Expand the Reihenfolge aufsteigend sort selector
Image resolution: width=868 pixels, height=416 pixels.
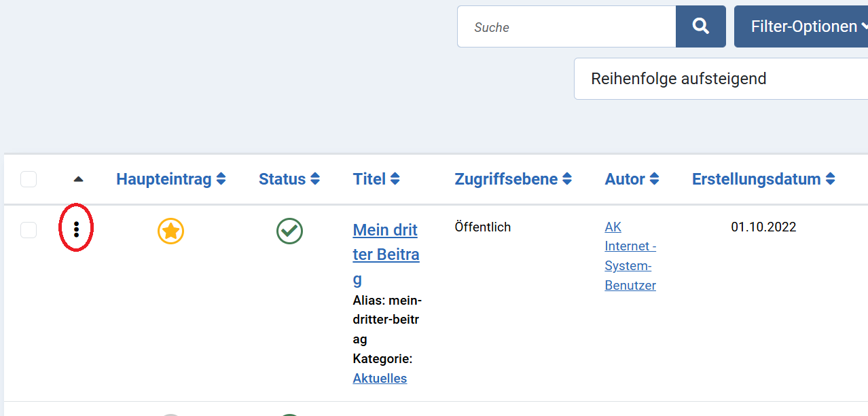tap(720, 79)
